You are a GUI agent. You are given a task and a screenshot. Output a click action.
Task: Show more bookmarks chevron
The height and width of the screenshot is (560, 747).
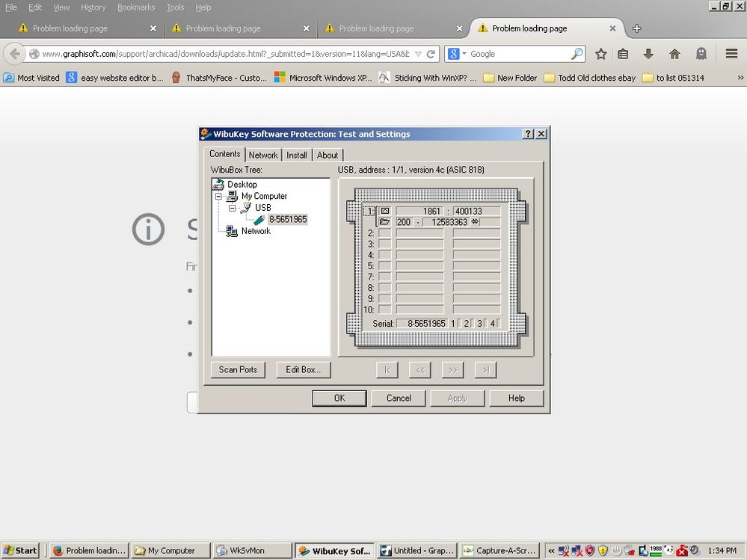(x=740, y=78)
